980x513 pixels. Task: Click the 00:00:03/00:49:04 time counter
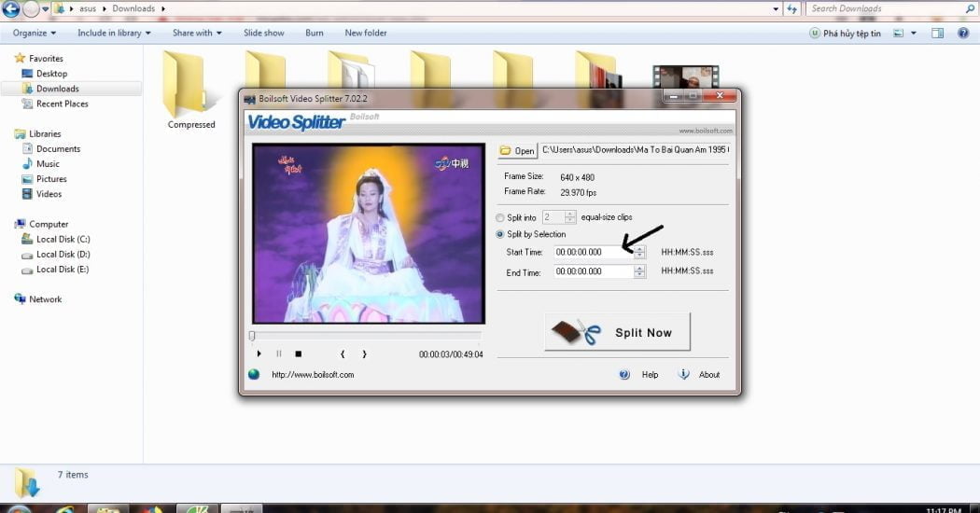click(x=451, y=354)
